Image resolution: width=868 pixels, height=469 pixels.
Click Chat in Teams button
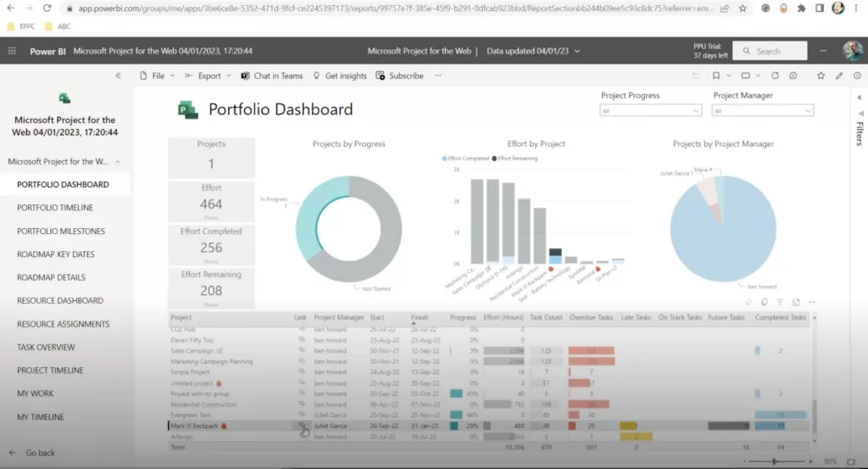pos(272,75)
